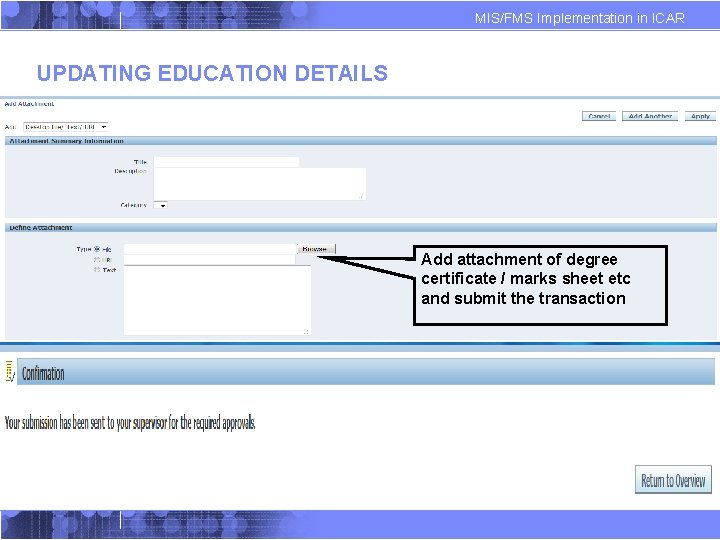Click the MIS/FMS Implementation in ICAR banner text

[x=579, y=18]
